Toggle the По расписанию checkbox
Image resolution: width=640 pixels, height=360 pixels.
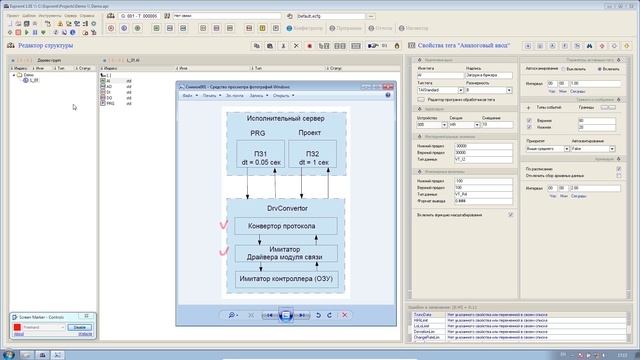click(x=619, y=169)
